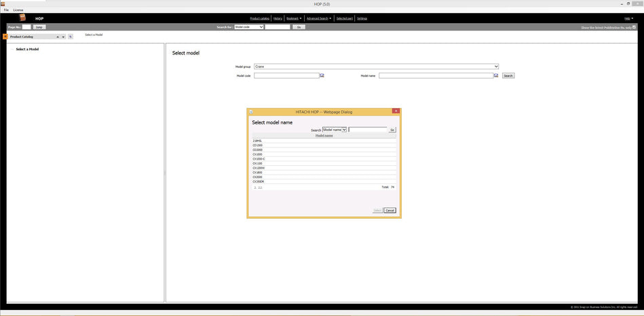Open the Product catalog link

(259, 18)
